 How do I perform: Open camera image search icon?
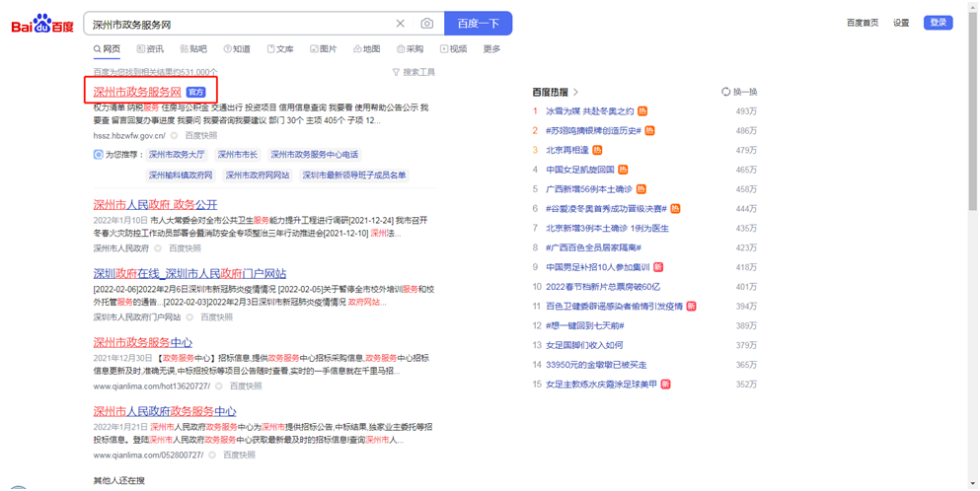(x=427, y=24)
